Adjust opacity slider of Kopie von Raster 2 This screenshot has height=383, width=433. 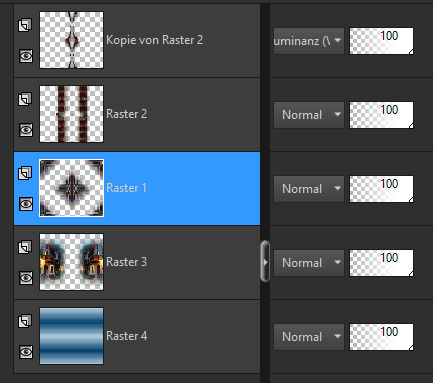(x=381, y=41)
